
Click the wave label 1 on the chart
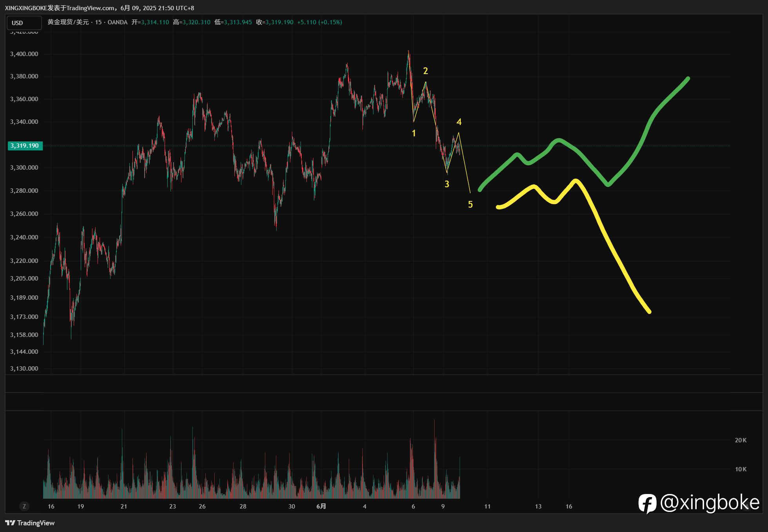pos(414,133)
